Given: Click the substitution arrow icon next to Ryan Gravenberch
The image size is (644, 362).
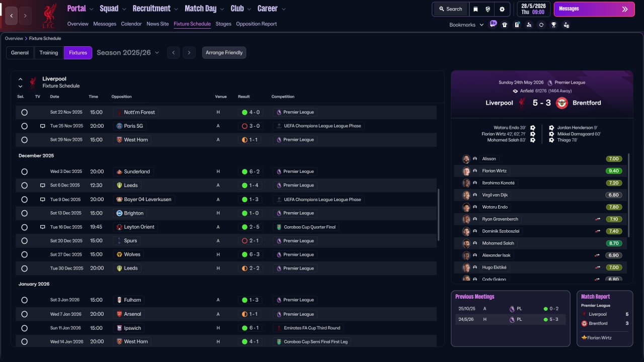Looking at the screenshot, I should point(598,219).
